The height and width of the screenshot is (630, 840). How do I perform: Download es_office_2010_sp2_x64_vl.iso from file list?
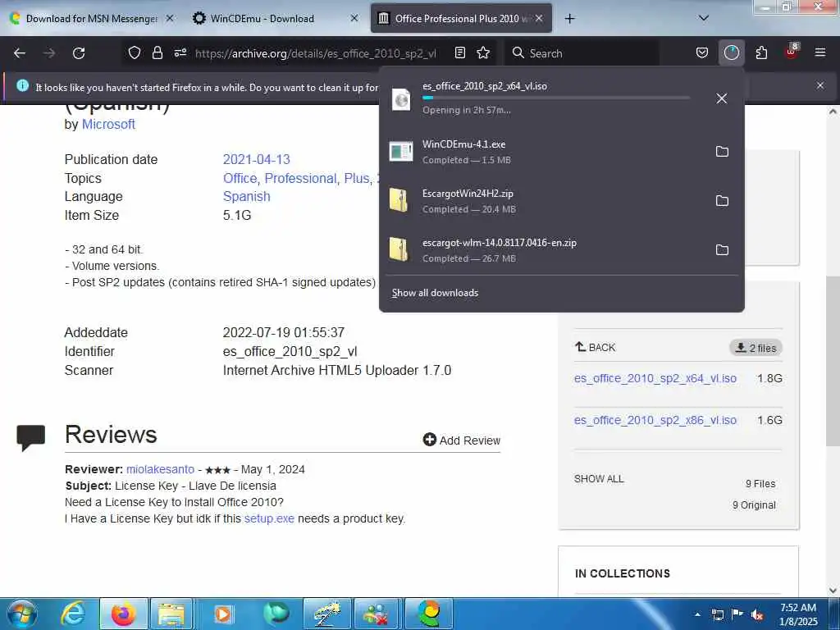pos(655,378)
